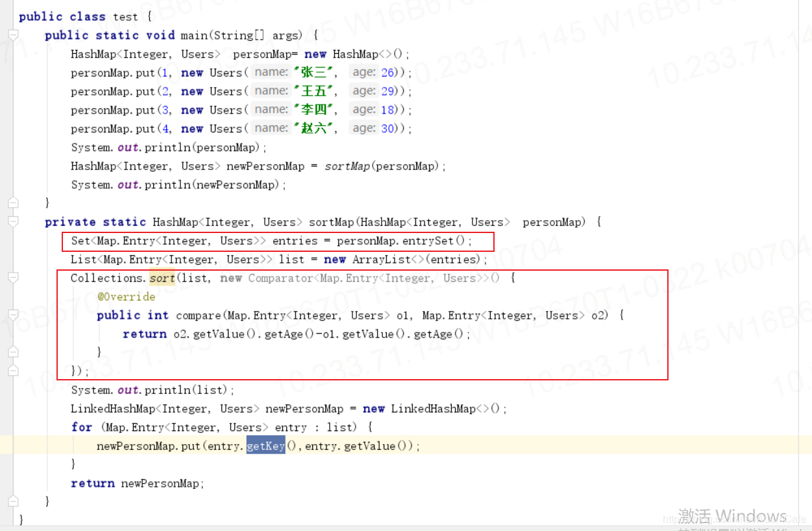Click 'return newPersonMap' statement
The width and height of the screenshot is (812, 531).
(x=138, y=483)
